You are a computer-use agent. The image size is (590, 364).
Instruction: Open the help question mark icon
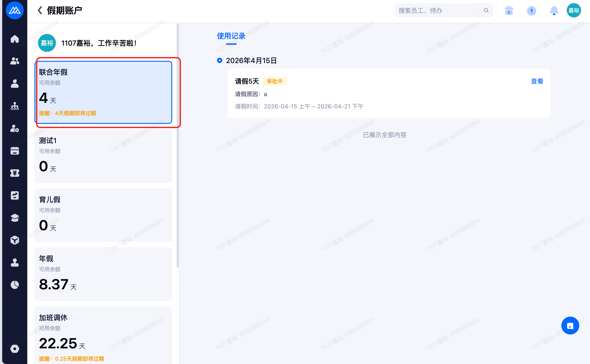531,11
